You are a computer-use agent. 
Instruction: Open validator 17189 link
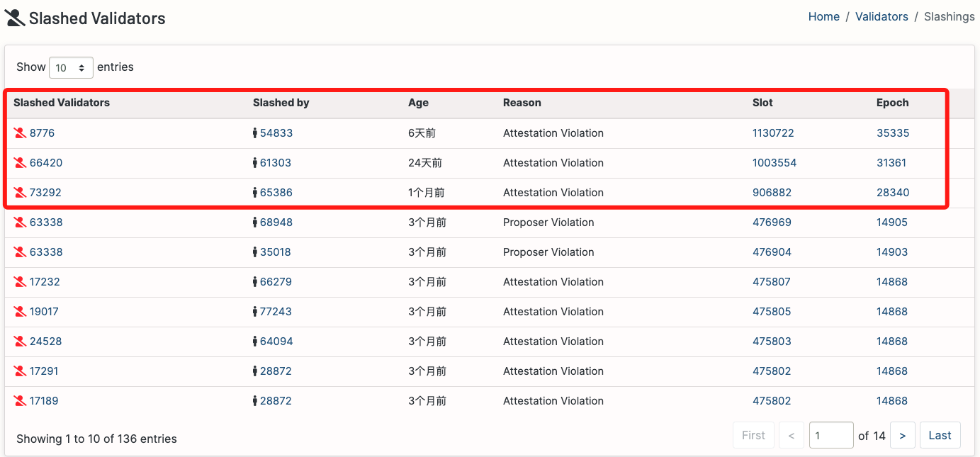pyautogui.click(x=44, y=401)
